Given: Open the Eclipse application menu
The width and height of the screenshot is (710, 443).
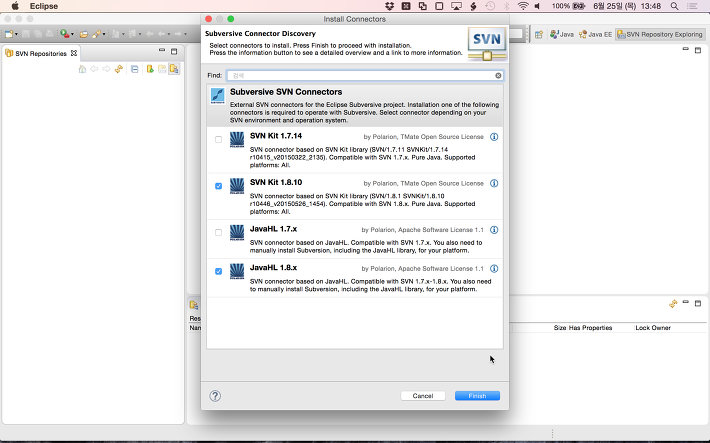Looking at the screenshot, I should [x=44, y=6].
